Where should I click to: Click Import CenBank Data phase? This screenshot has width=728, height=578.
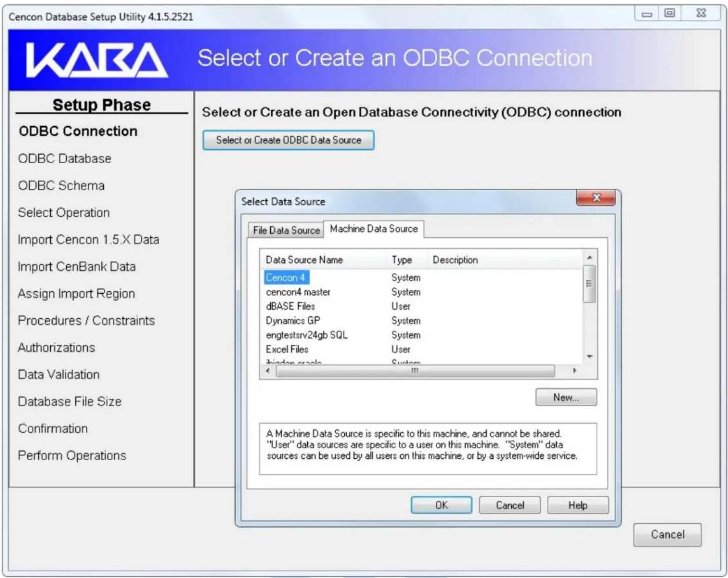76,267
